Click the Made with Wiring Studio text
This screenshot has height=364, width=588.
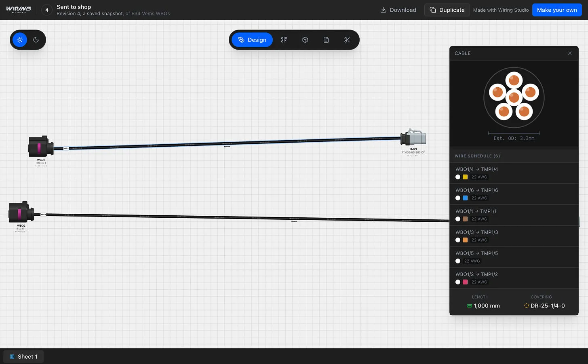(501, 10)
